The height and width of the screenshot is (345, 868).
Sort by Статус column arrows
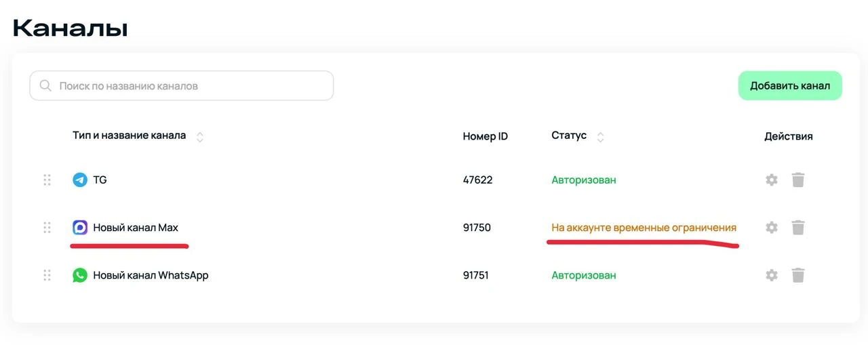[600, 136]
